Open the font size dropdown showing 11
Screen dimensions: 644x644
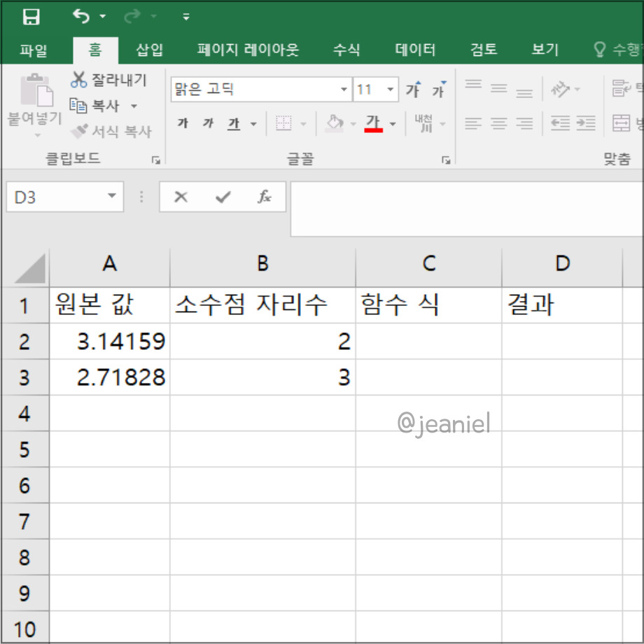point(389,90)
